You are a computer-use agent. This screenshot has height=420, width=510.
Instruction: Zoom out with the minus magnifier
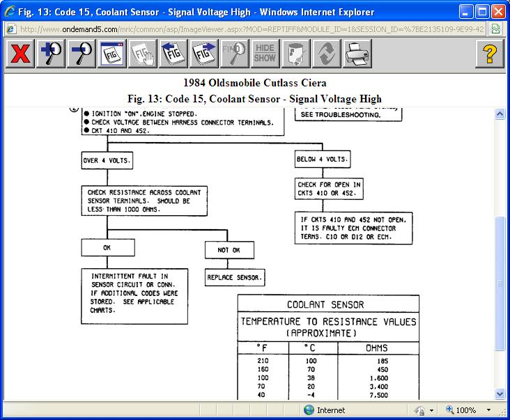tap(82, 54)
